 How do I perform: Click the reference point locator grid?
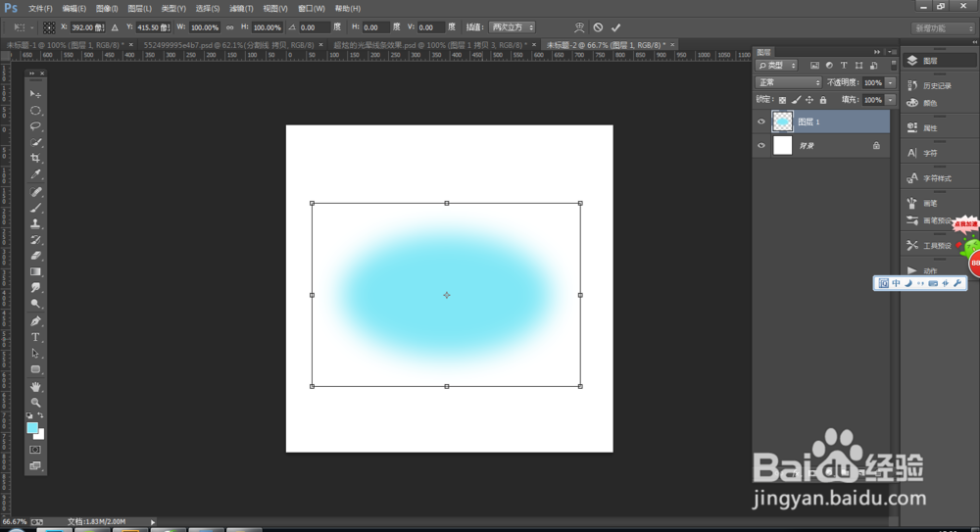(x=49, y=27)
